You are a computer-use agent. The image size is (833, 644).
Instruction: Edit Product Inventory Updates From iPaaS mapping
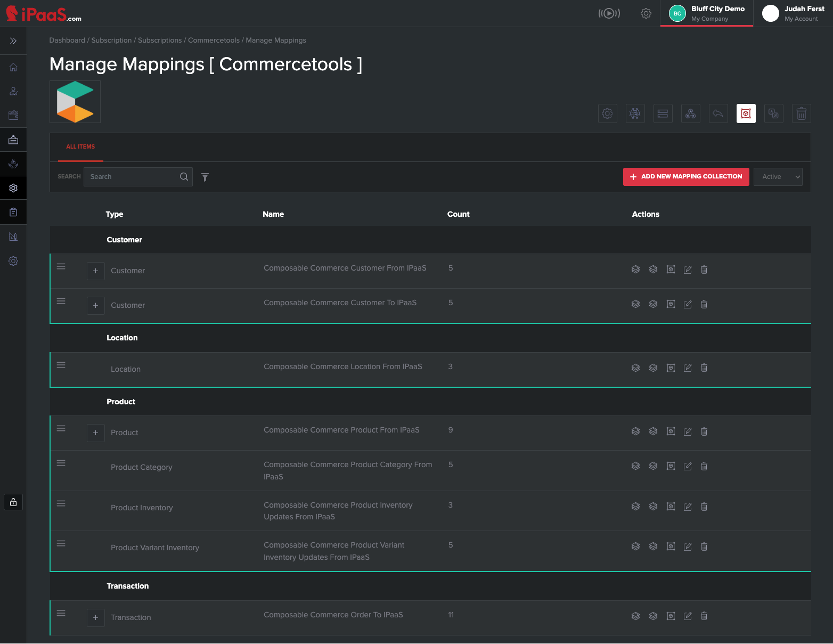(688, 507)
